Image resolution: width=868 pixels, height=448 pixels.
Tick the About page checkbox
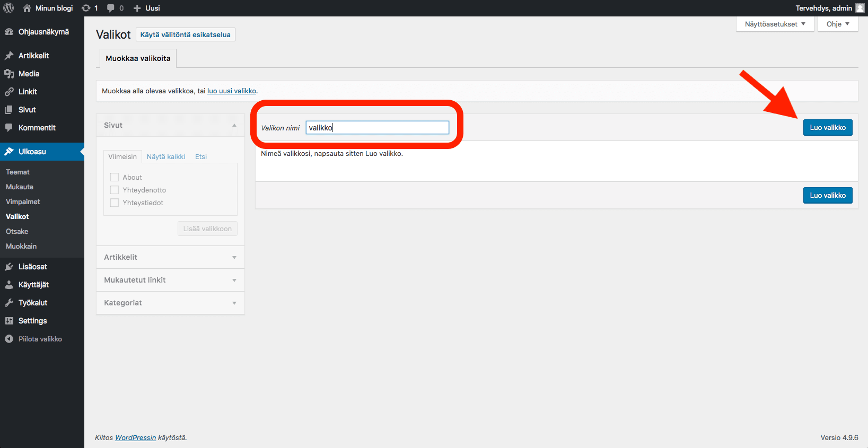click(x=115, y=177)
